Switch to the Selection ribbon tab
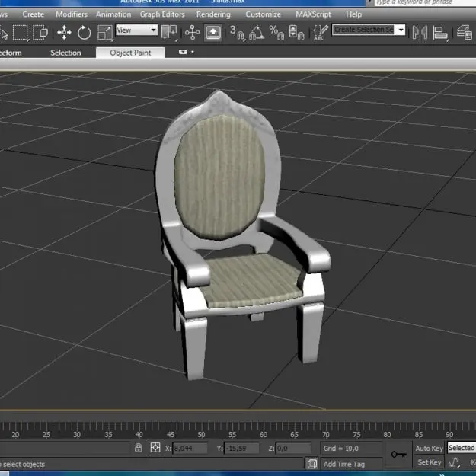The image size is (476, 476). (65, 53)
